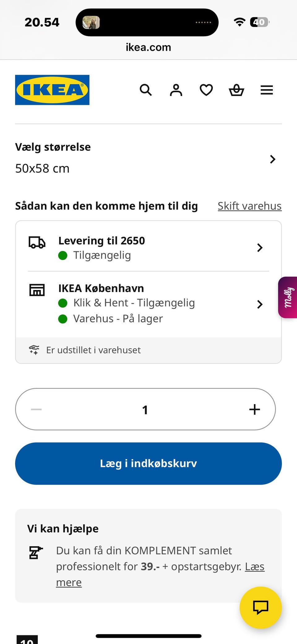
Task: Open the Molly side tab
Action: point(288,297)
